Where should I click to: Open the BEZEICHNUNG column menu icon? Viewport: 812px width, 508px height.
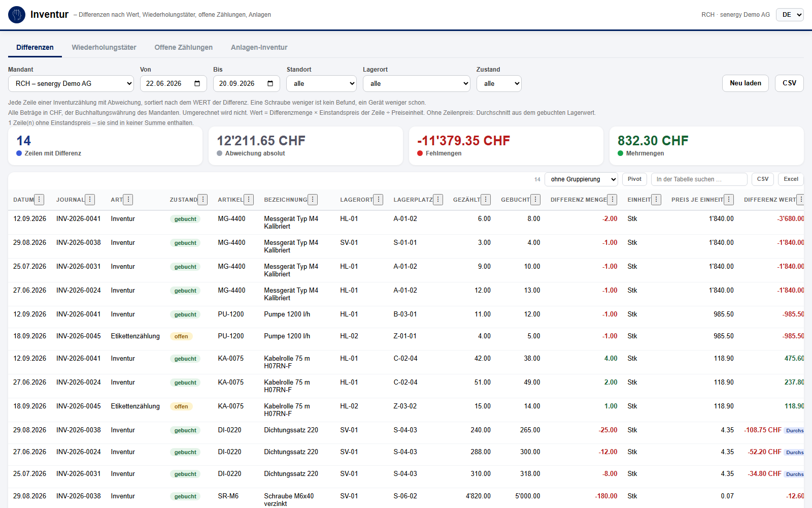point(313,200)
